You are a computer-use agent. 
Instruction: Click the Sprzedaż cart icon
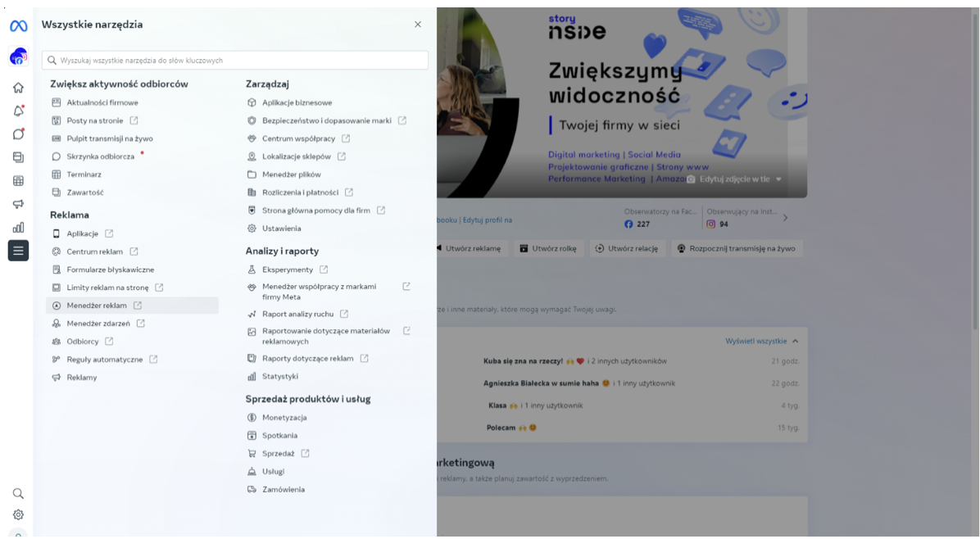tap(252, 454)
